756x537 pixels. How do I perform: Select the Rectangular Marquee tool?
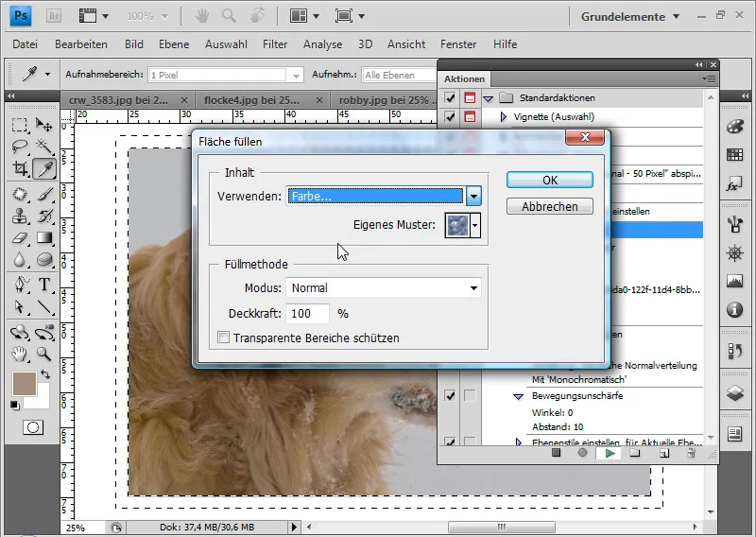click(x=19, y=125)
